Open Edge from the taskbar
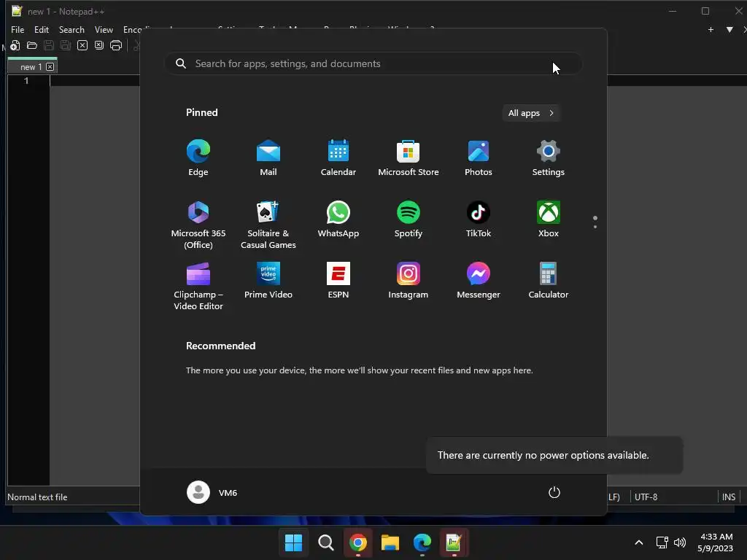 tap(422, 542)
